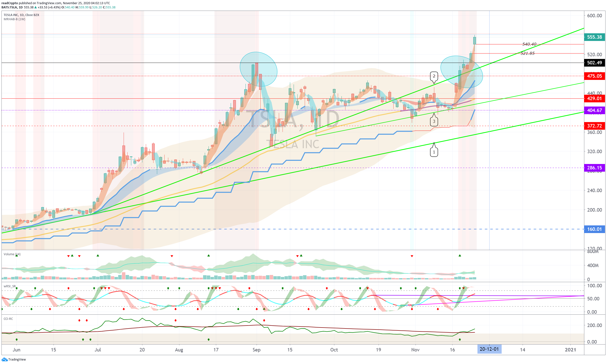
Task: Select the wRSI_SR indicator label
Action: pyautogui.click(x=10, y=286)
